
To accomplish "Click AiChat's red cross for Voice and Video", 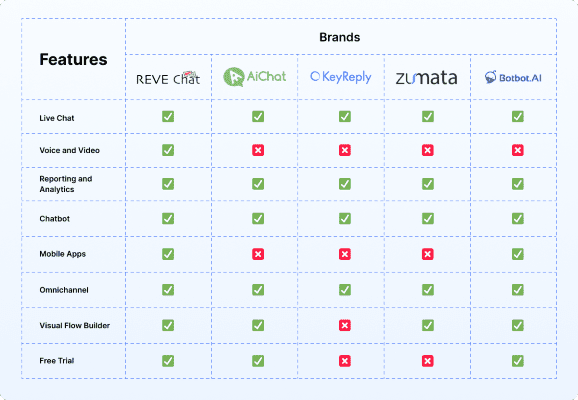I will 258,150.
